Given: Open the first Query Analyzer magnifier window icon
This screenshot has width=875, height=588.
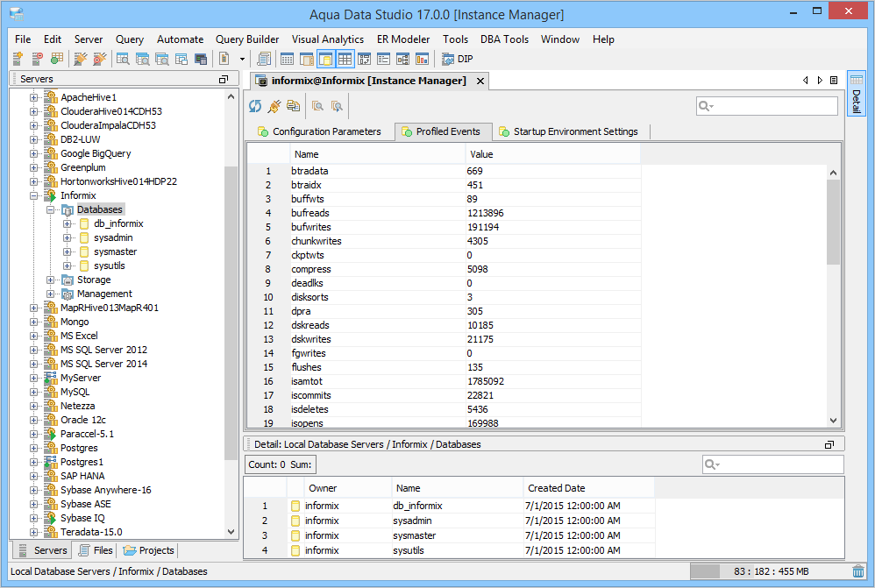Looking at the screenshot, I should (x=123, y=59).
